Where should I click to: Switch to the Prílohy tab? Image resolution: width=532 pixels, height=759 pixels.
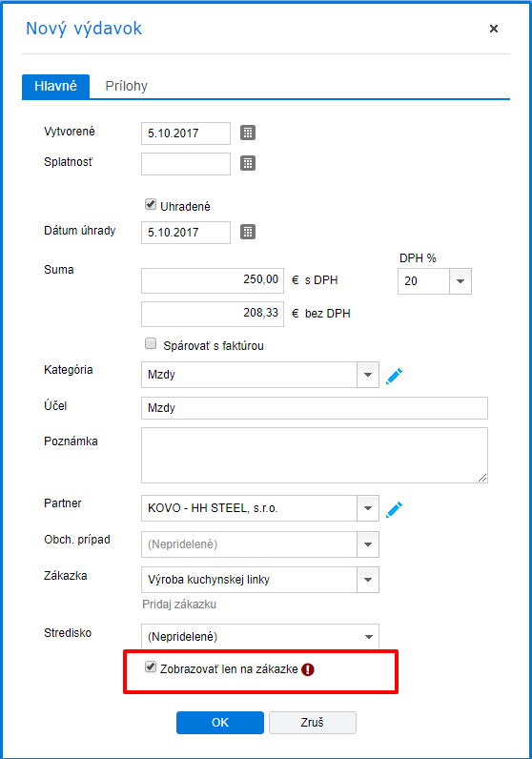(x=127, y=86)
